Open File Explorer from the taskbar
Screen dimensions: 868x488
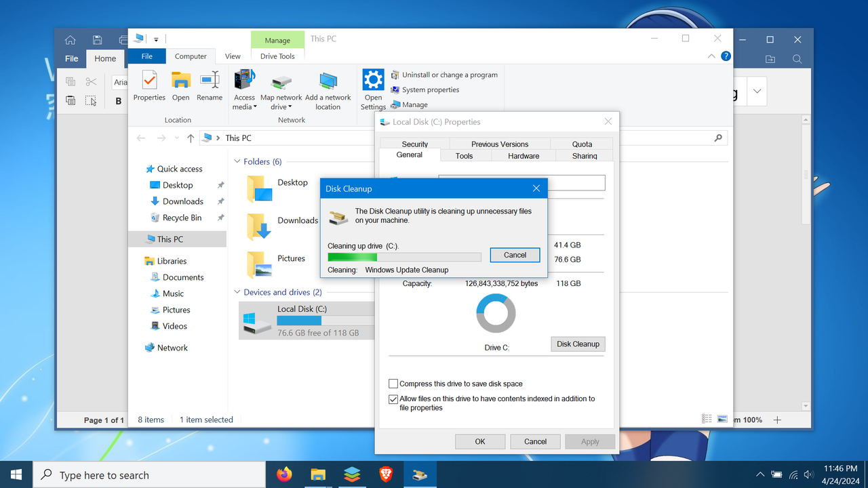pyautogui.click(x=317, y=474)
